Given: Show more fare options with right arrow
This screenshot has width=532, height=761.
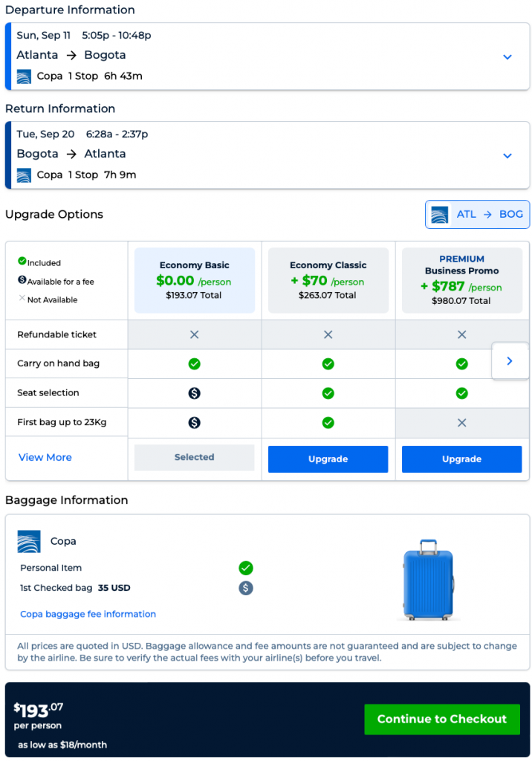Looking at the screenshot, I should point(510,360).
